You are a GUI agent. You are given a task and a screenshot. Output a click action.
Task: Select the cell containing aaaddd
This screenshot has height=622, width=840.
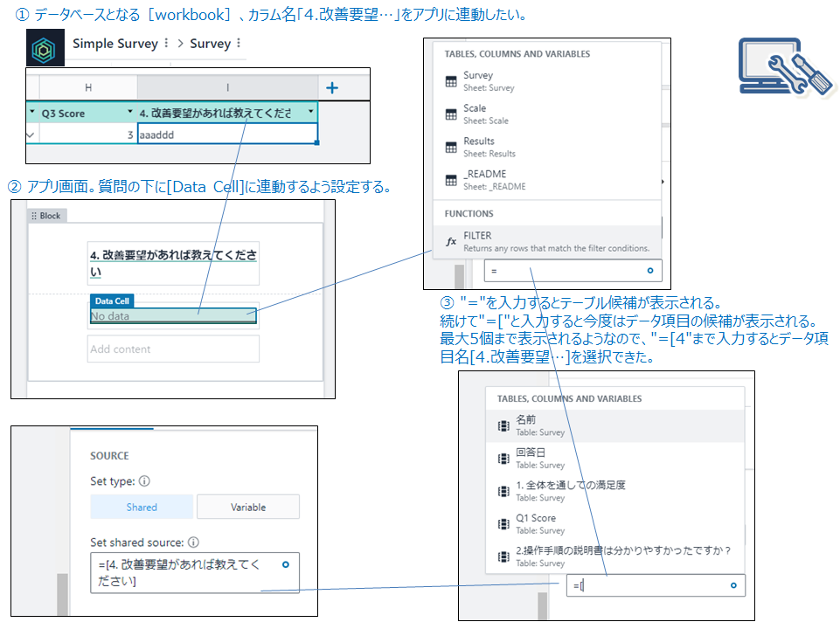tap(227, 135)
